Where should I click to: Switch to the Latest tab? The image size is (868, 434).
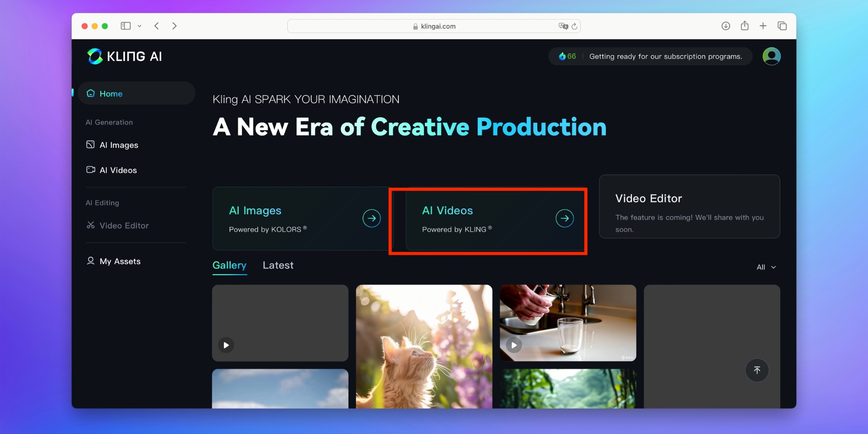(278, 265)
